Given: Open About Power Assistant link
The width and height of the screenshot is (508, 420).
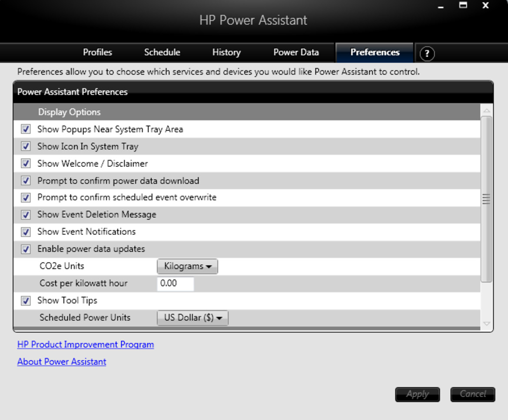Looking at the screenshot, I should coord(62,362).
